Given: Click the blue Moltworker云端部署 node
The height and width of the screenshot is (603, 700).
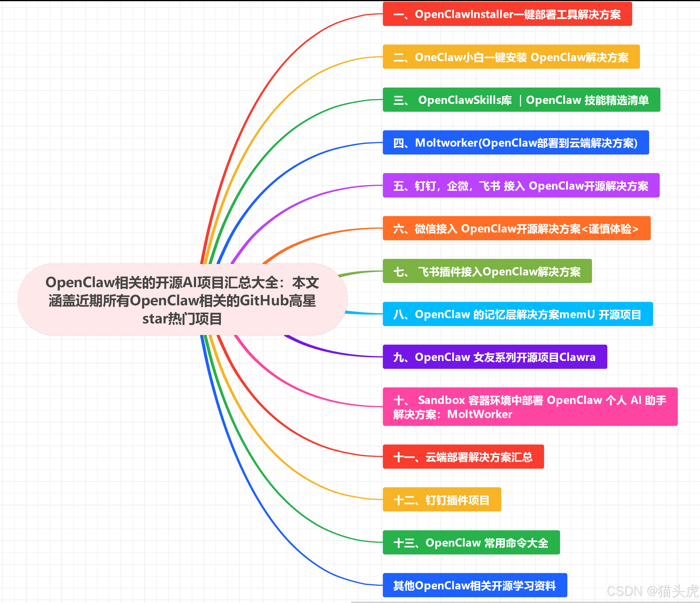Looking at the screenshot, I should coord(516,143).
